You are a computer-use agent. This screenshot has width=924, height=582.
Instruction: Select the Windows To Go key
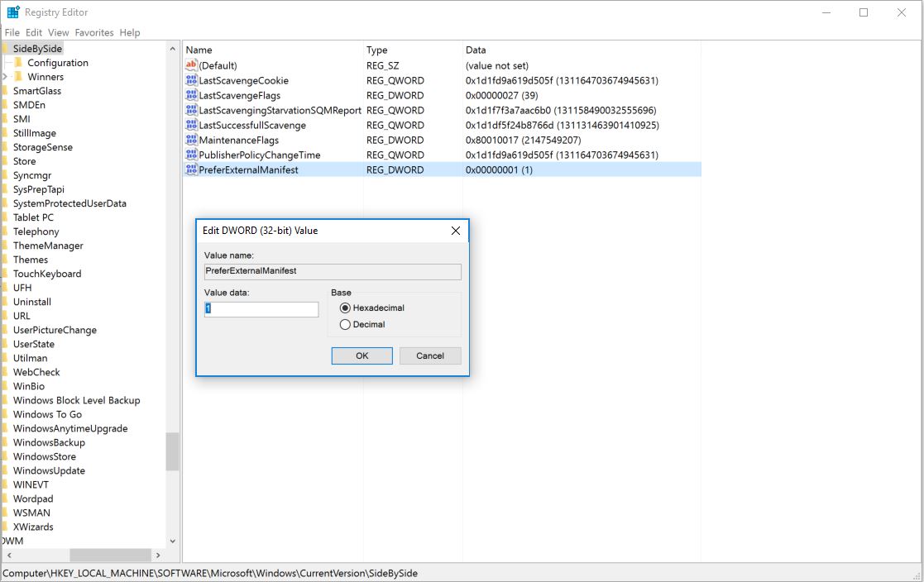pos(48,414)
